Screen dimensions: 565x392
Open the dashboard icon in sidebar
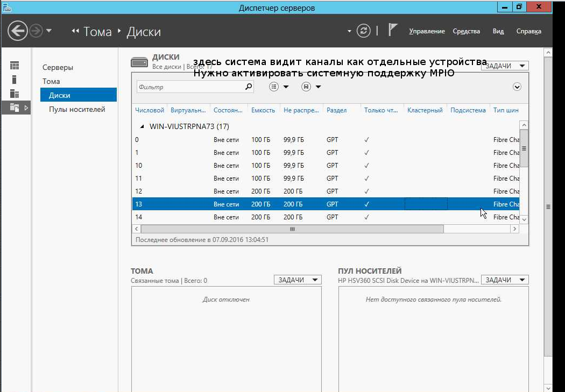tap(15, 66)
